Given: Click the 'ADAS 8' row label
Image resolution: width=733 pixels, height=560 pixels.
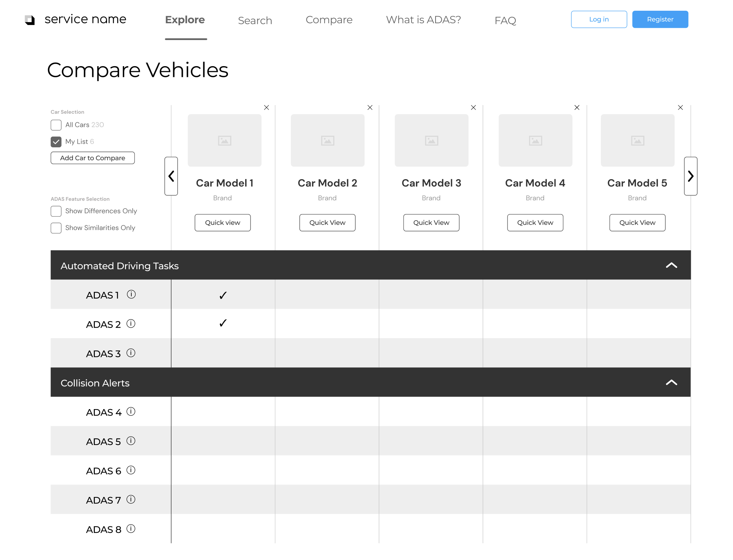Looking at the screenshot, I should pos(103,530).
